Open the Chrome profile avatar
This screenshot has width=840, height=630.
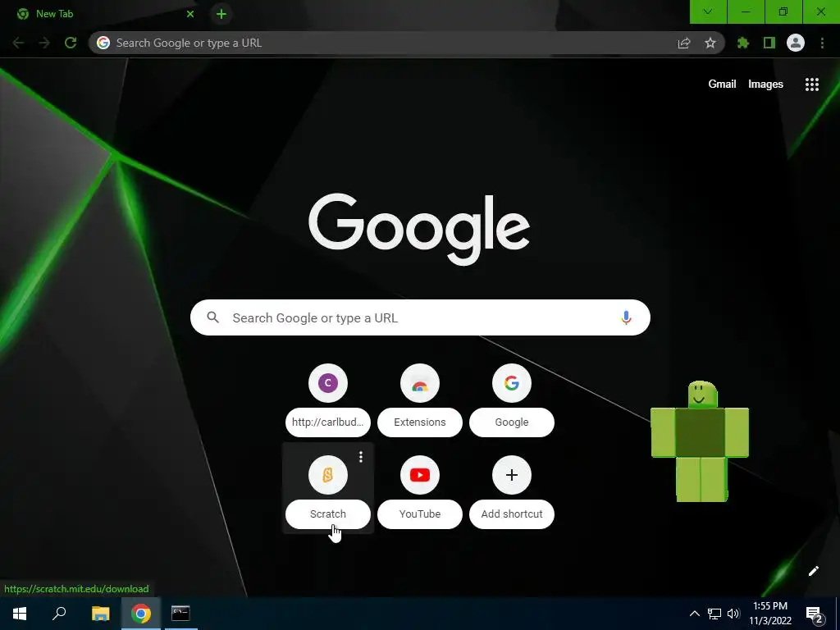coord(796,43)
